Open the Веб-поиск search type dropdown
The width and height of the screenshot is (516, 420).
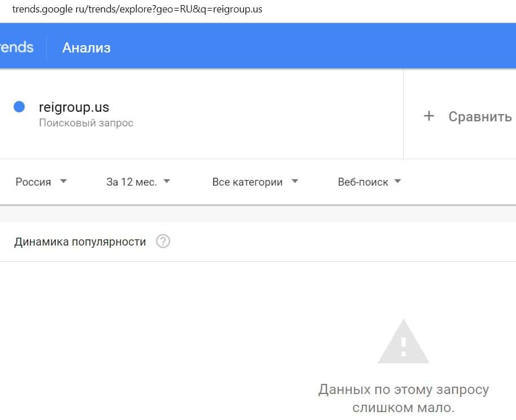[369, 182]
